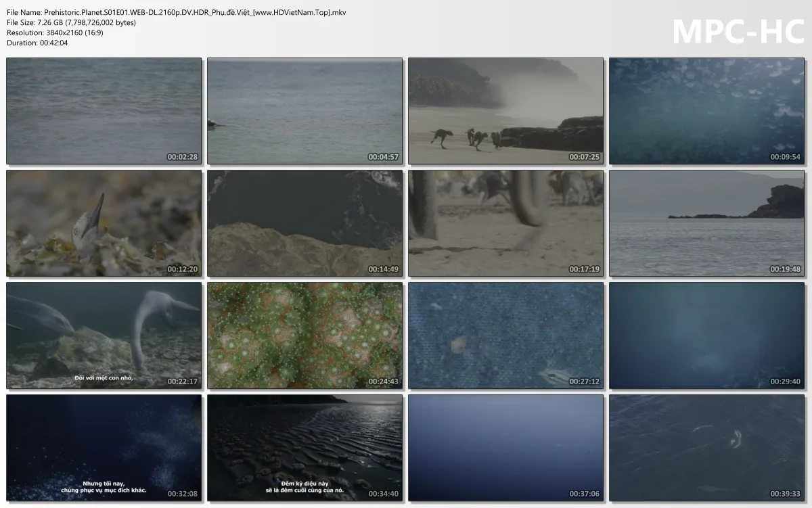Screen dimensions: 812x508
Task: Open the moonlit mudflat thumbnail at 00:34:40
Action: pyautogui.click(x=304, y=448)
